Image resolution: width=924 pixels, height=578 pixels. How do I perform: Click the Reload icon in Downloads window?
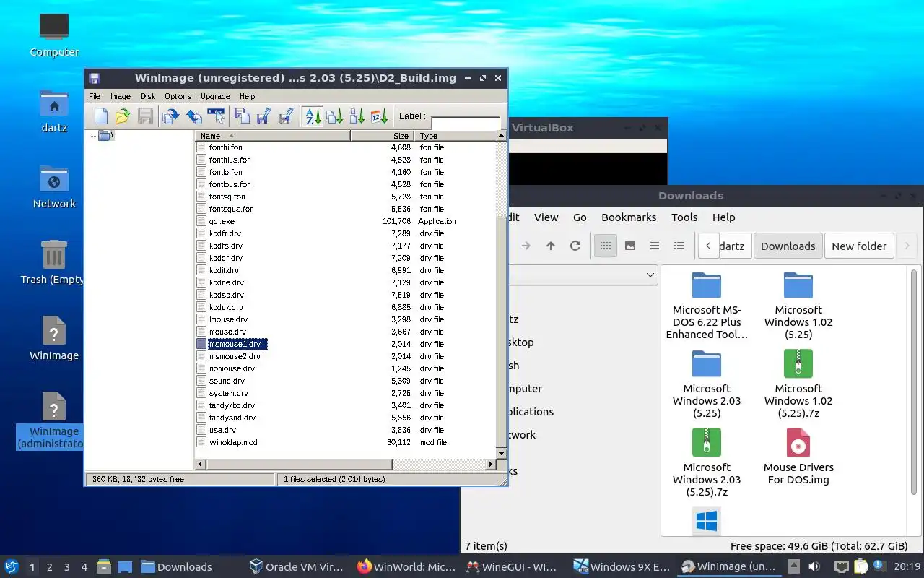[x=575, y=246]
